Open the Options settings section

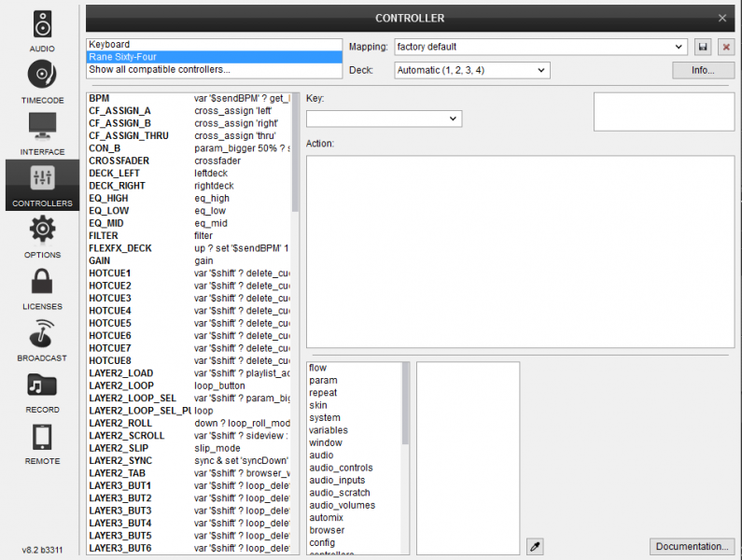[42, 237]
